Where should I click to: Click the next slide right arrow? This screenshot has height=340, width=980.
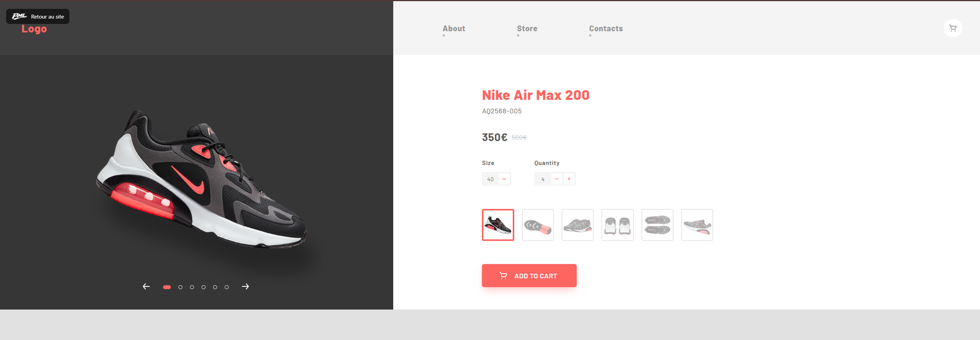245,286
